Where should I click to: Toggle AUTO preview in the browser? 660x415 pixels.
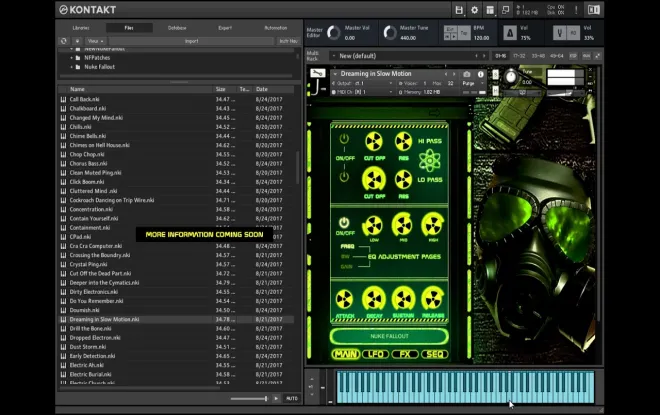pyautogui.click(x=292, y=398)
